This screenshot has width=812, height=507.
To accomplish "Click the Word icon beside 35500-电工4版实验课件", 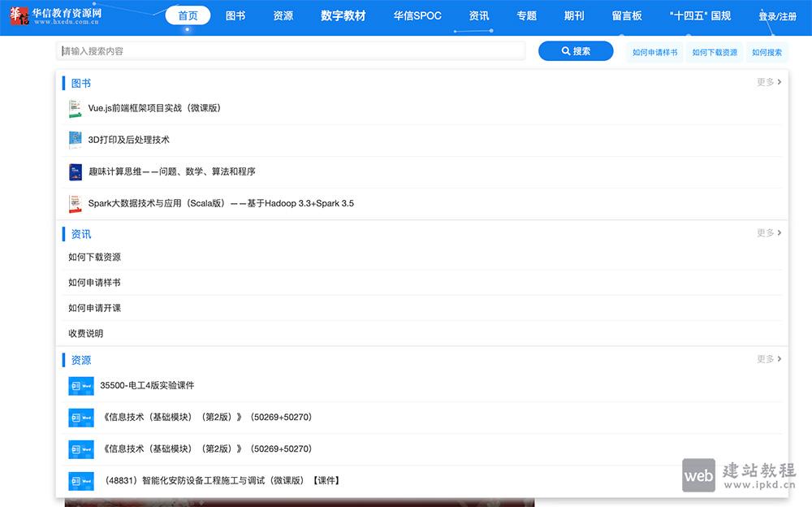I will click(80, 385).
